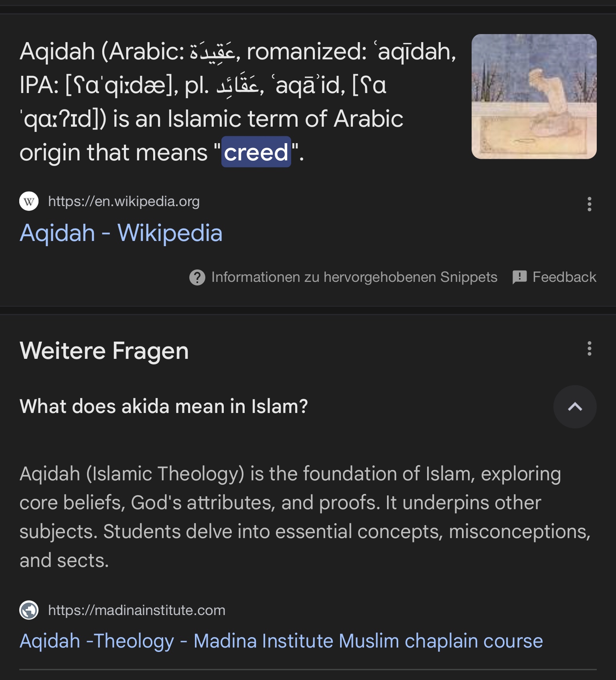Click the question "What does akida mean in Islam?"

(164, 407)
